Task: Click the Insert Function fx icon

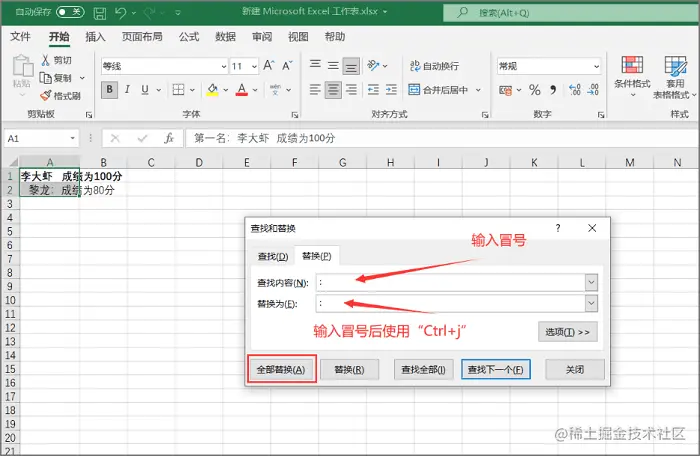Action: tap(169, 138)
